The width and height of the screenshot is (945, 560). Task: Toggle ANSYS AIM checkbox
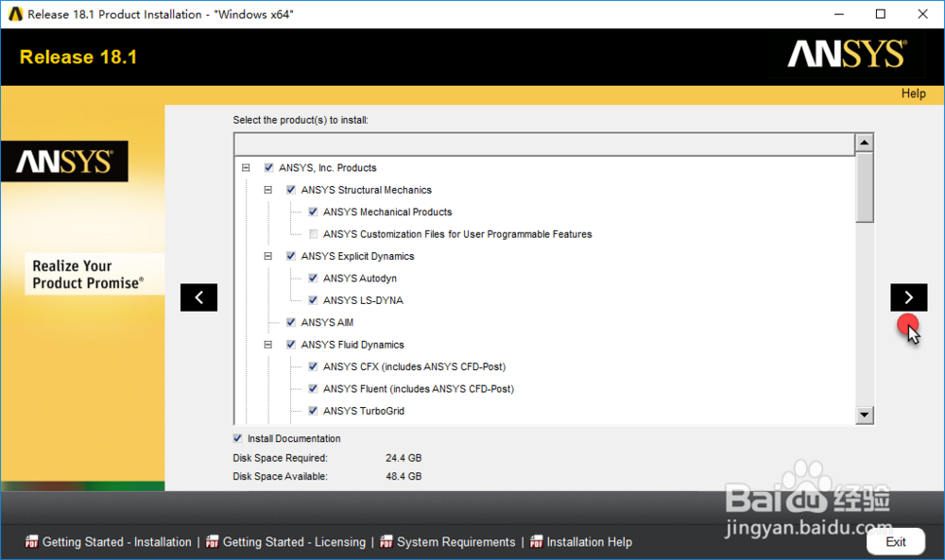pos(291,322)
